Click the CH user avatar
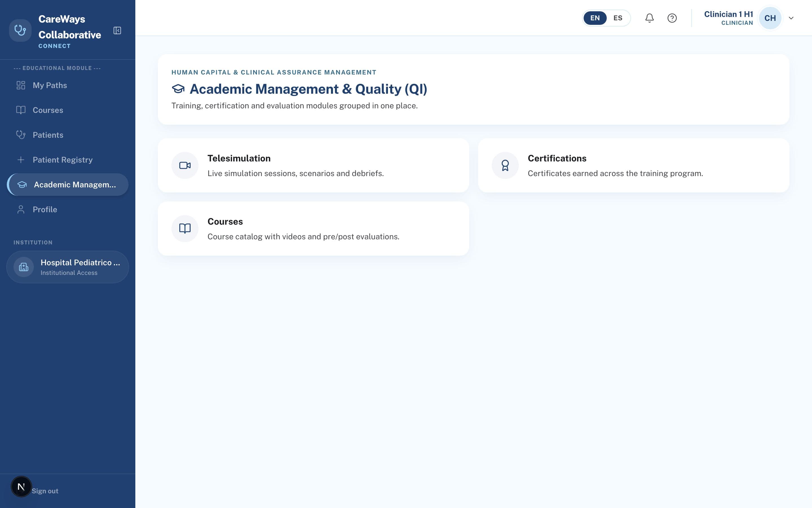Image resolution: width=812 pixels, height=508 pixels. (x=770, y=18)
